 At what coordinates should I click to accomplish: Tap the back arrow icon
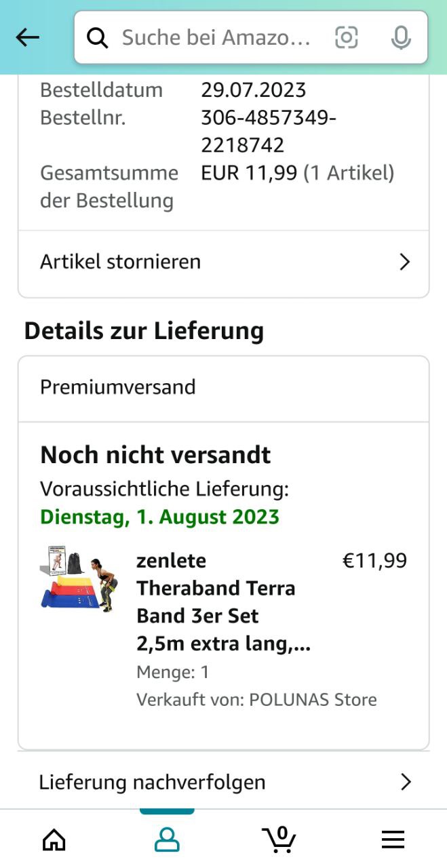tap(28, 38)
